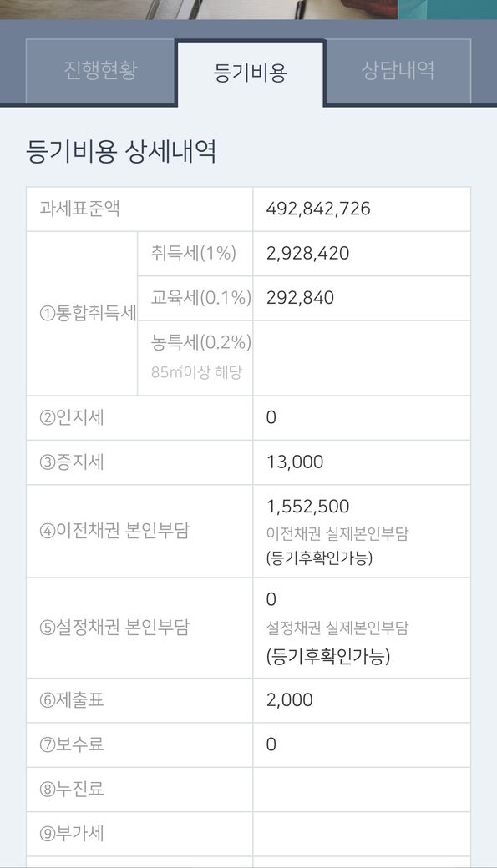Click the empty ⑧누진료 value cell
Viewport: 497px width, 868px height.
click(x=361, y=790)
